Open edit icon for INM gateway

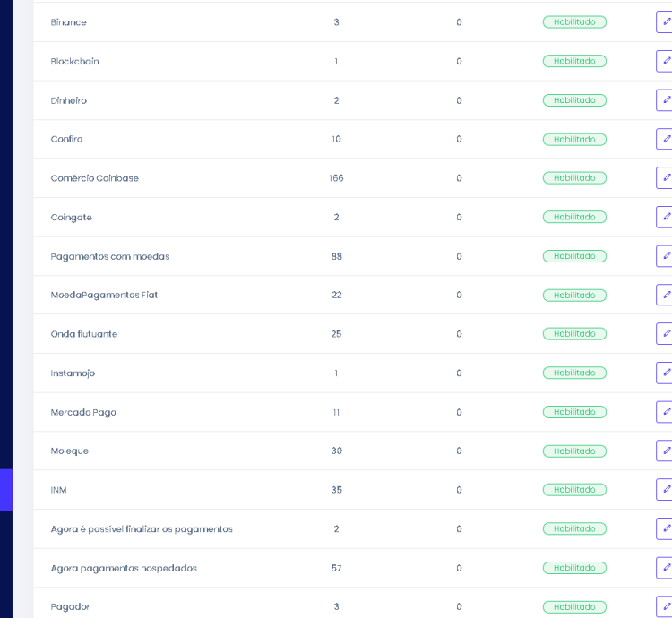coord(665,490)
